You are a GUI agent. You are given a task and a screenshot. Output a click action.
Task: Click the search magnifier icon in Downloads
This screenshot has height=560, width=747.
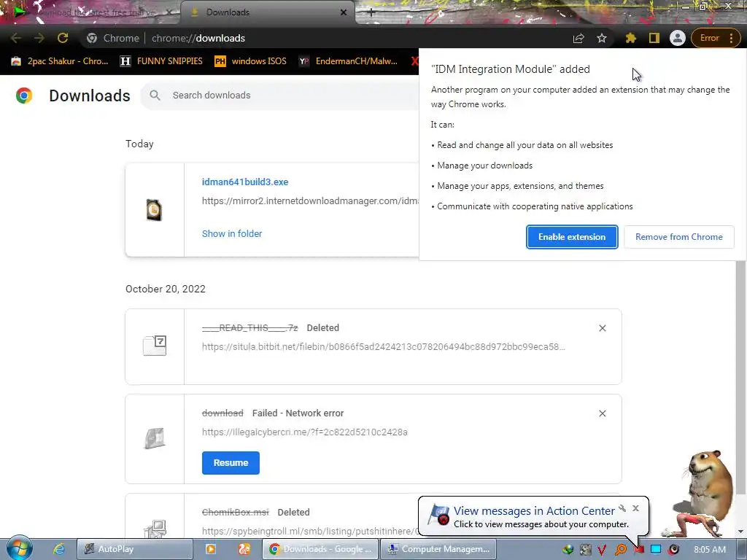pos(155,96)
